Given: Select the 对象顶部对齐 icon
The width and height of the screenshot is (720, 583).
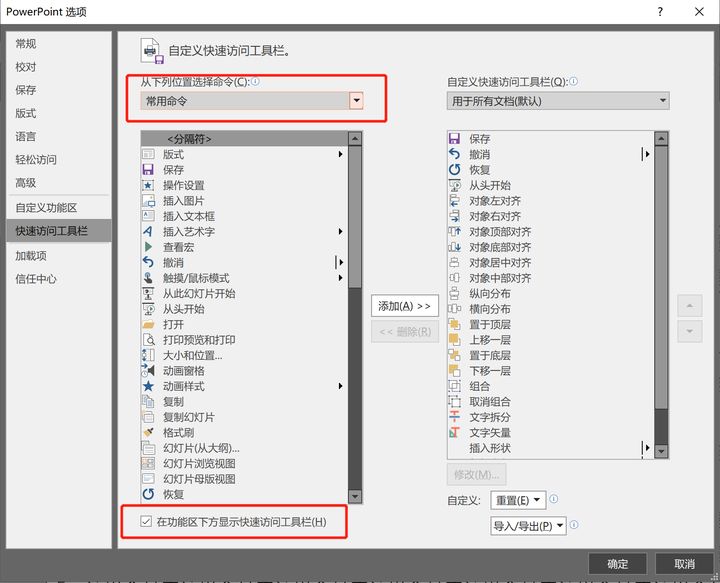Looking at the screenshot, I should tap(454, 232).
